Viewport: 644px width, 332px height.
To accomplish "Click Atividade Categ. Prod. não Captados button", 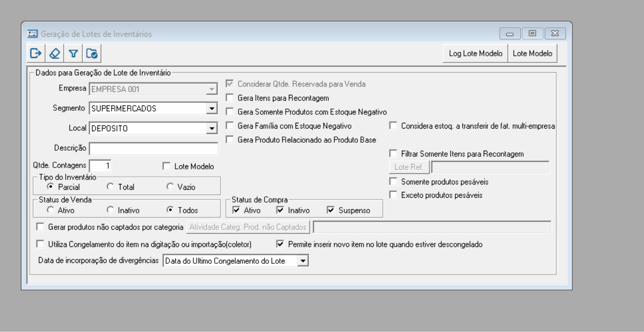I will (248, 227).
